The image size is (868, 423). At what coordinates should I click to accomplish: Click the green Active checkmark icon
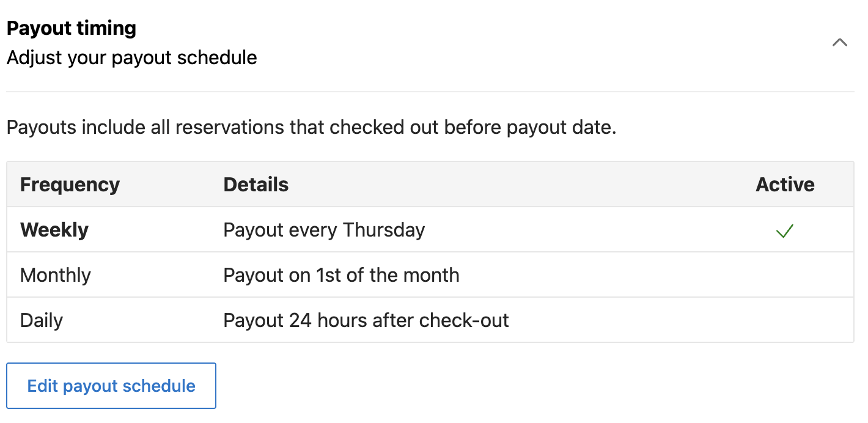784,230
